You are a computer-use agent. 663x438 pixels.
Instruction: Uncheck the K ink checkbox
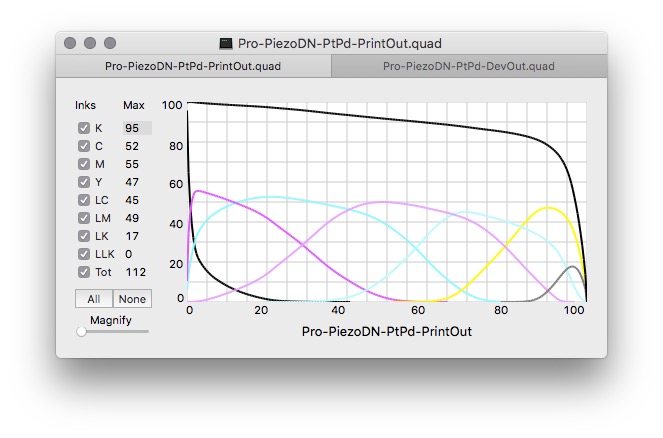(x=84, y=128)
